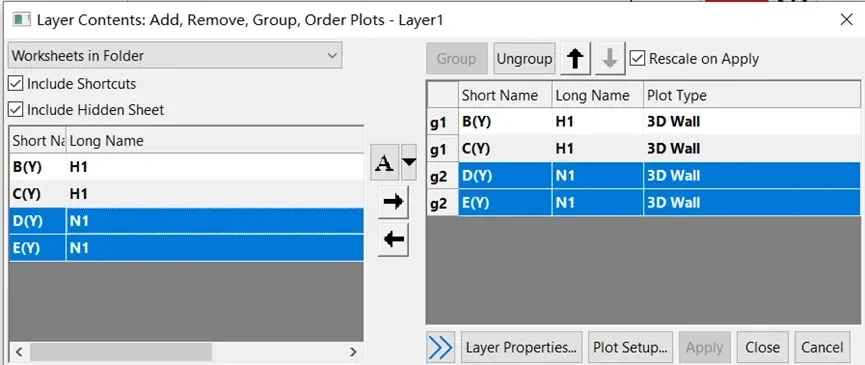
Task: Click the move plot down arrow
Action: coord(610,58)
